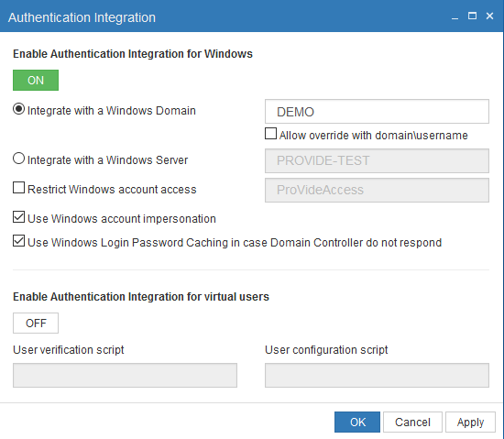Uncheck Use Windows account impersonation

(x=18, y=217)
